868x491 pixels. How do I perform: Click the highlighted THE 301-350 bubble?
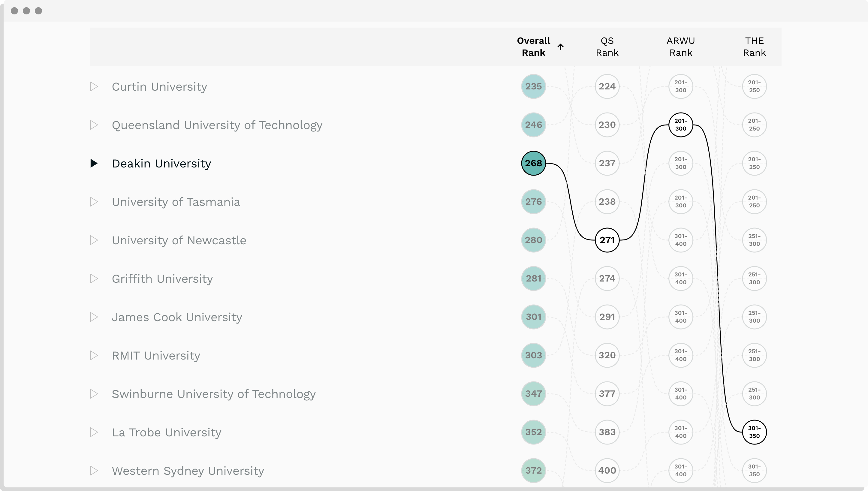pos(754,432)
